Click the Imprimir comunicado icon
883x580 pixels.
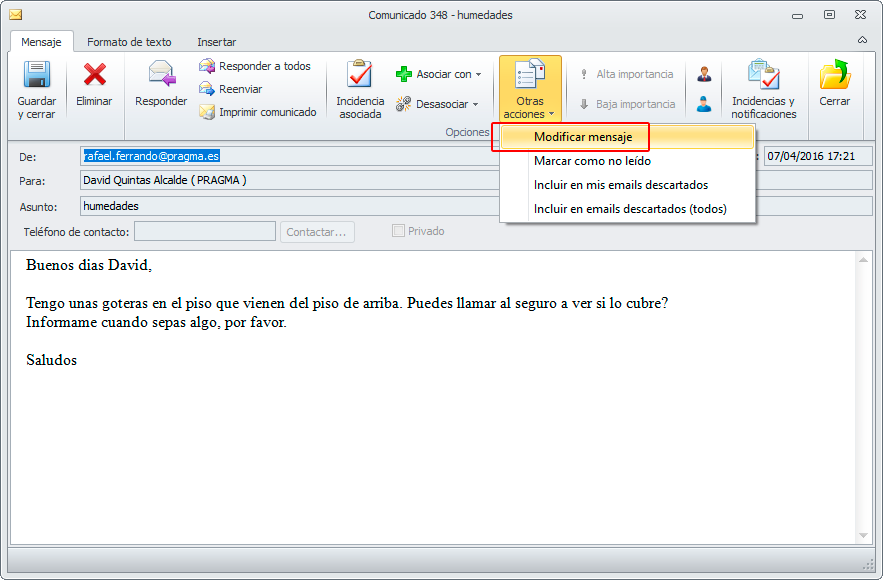[207, 112]
